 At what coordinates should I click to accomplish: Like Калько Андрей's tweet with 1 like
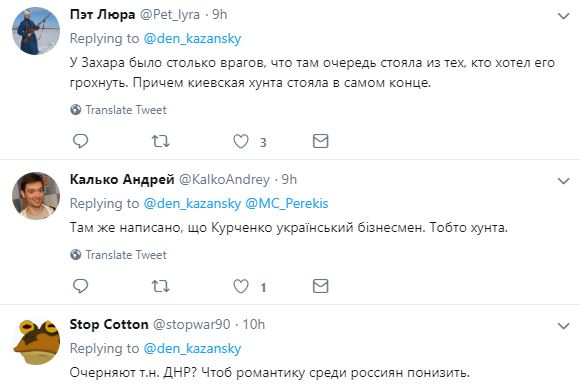(241, 286)
